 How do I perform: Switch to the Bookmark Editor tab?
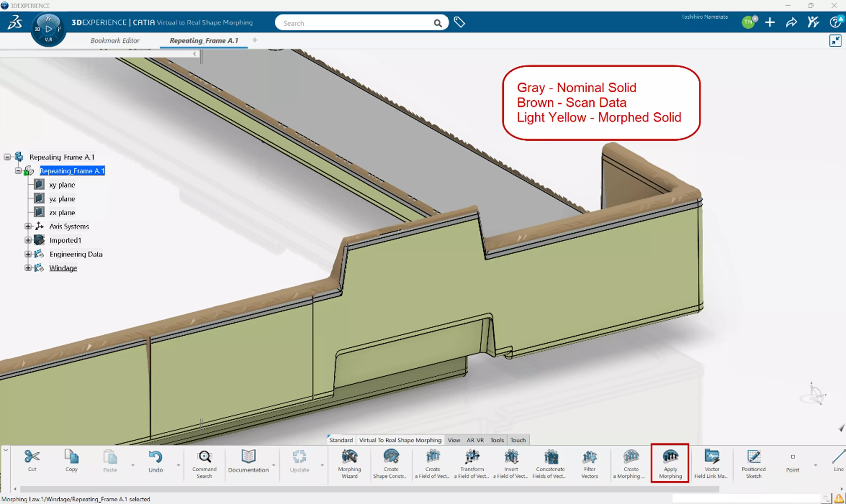click(x=115, y=41)
